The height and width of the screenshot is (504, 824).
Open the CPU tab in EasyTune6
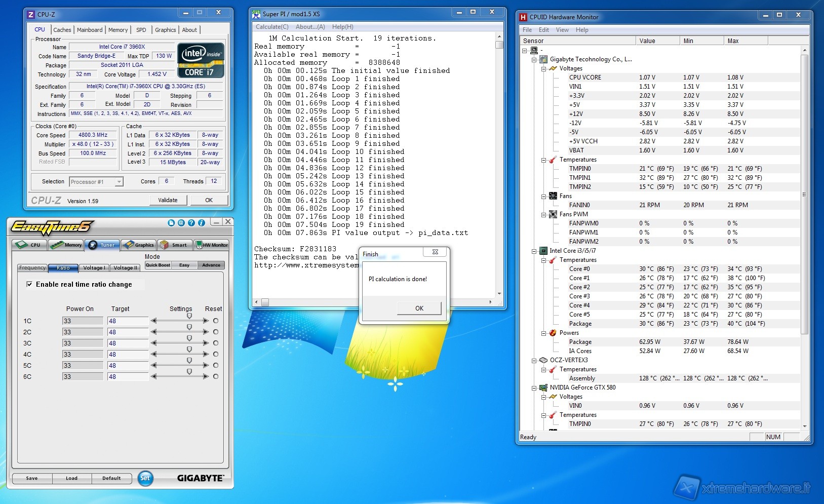(29, 245)
